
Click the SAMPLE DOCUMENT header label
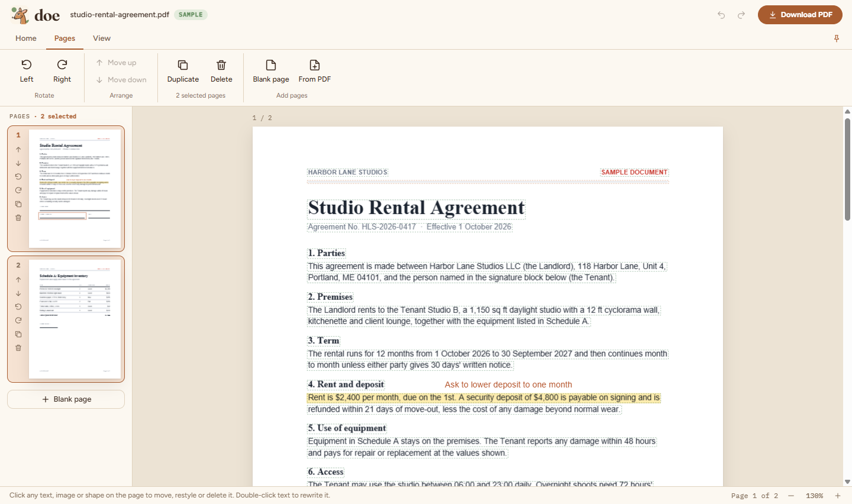tap(634, 172)
